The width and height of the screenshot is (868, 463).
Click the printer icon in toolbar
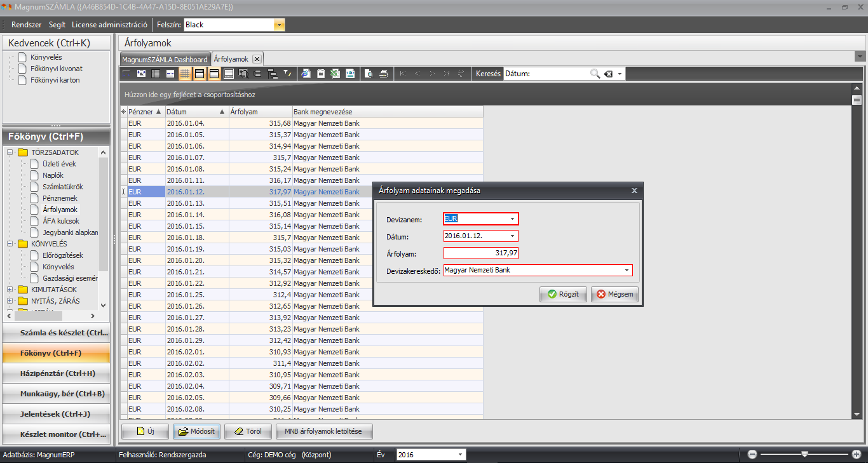click(384, 74)
